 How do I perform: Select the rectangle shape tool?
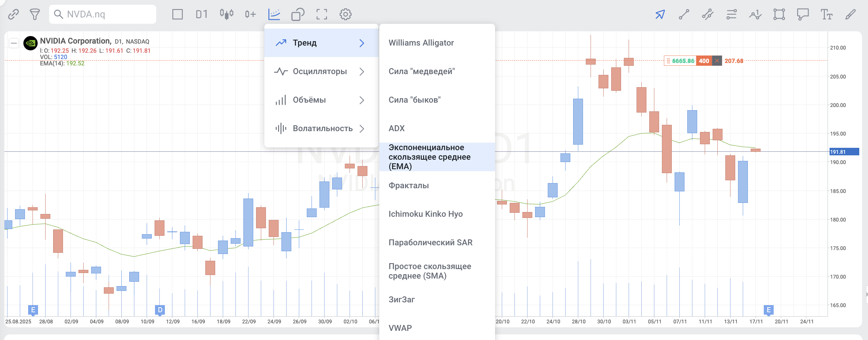(779, 15)
